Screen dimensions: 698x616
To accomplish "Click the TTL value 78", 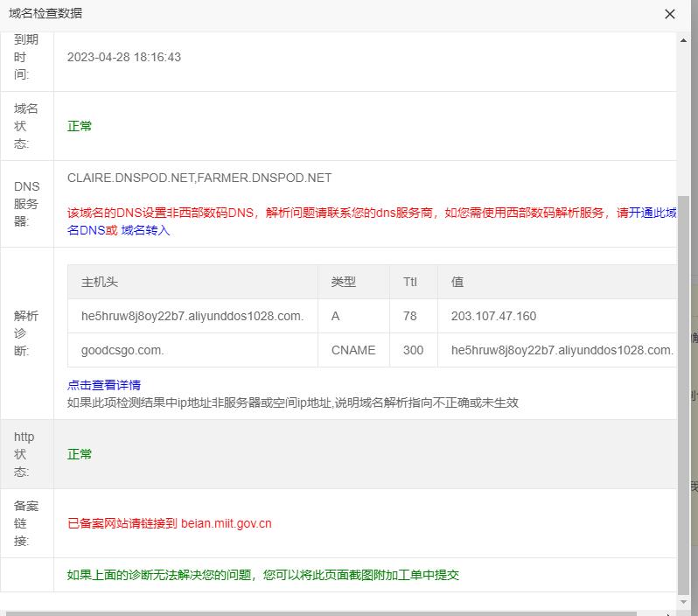I will point(410,316).
